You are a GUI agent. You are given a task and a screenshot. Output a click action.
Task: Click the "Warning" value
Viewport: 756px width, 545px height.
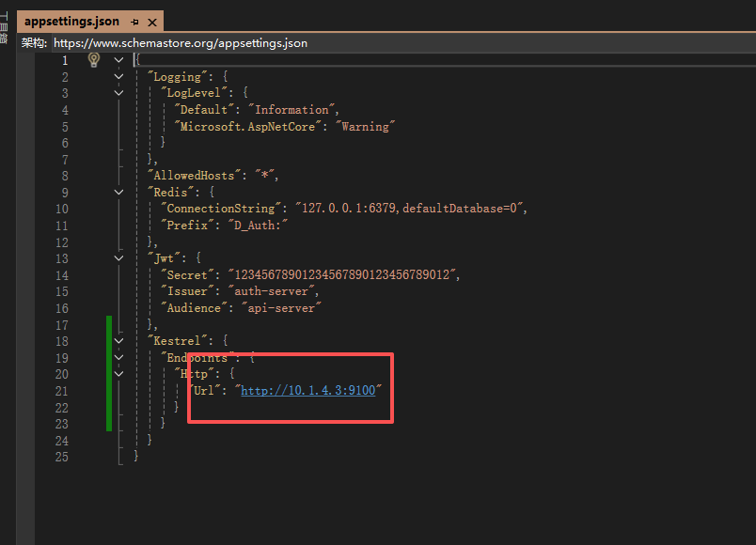tap(365, 126)
